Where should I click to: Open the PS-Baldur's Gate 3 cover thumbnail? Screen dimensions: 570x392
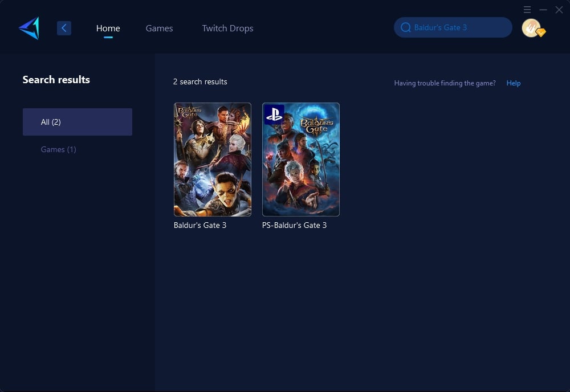[300, 159]
